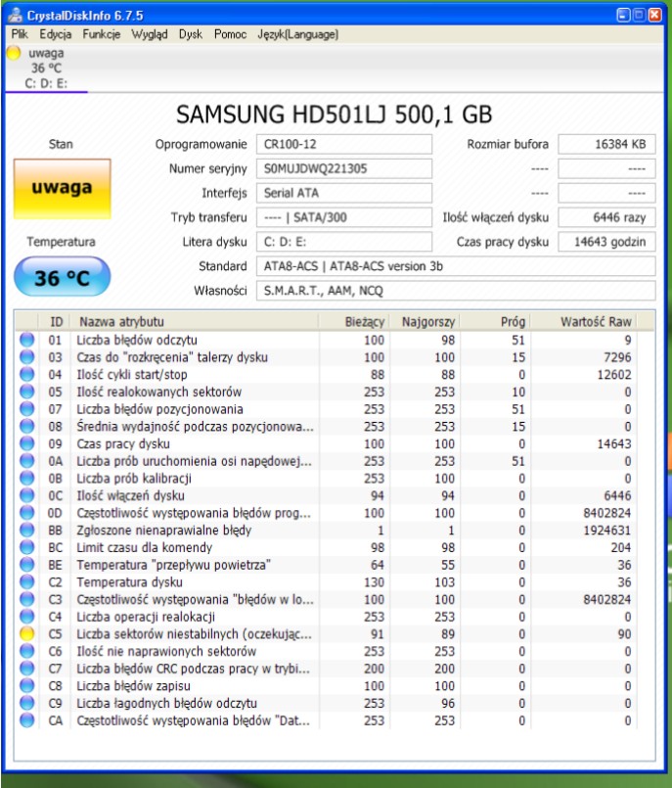Viewport: 672px width, 788px height.
Task: Click the Interfejs field Serial ATA
Action: pyautogui.click(x=344, y=193)
